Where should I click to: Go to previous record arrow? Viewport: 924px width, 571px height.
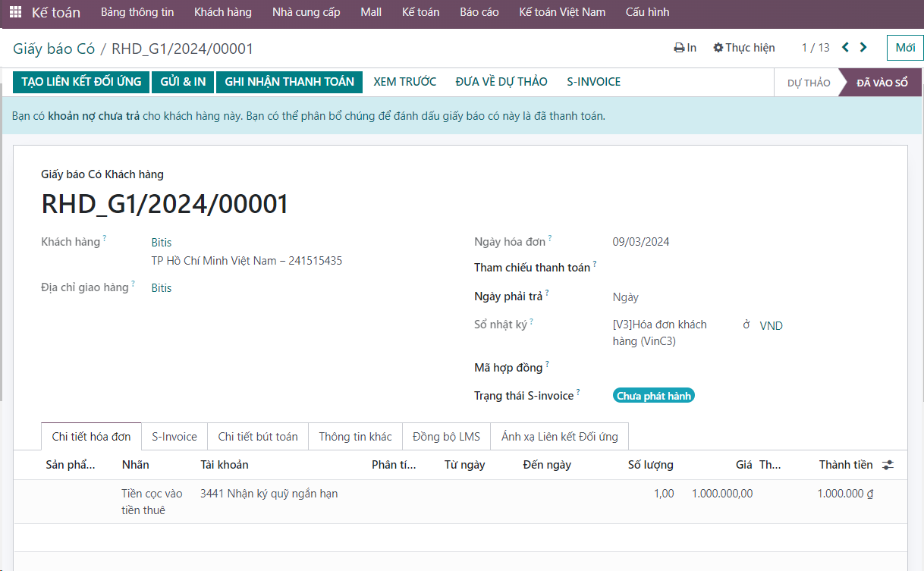[845, 48]
